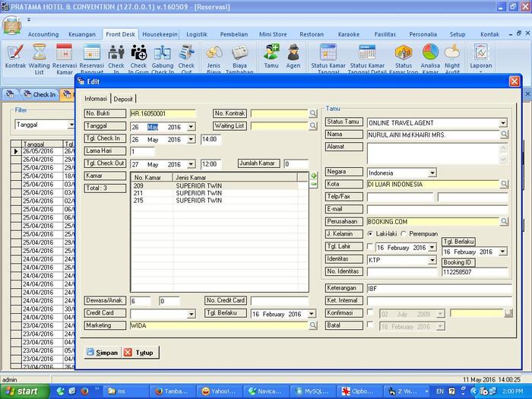
Task: Open the Restoran menu tab
Action: [312, 34]
